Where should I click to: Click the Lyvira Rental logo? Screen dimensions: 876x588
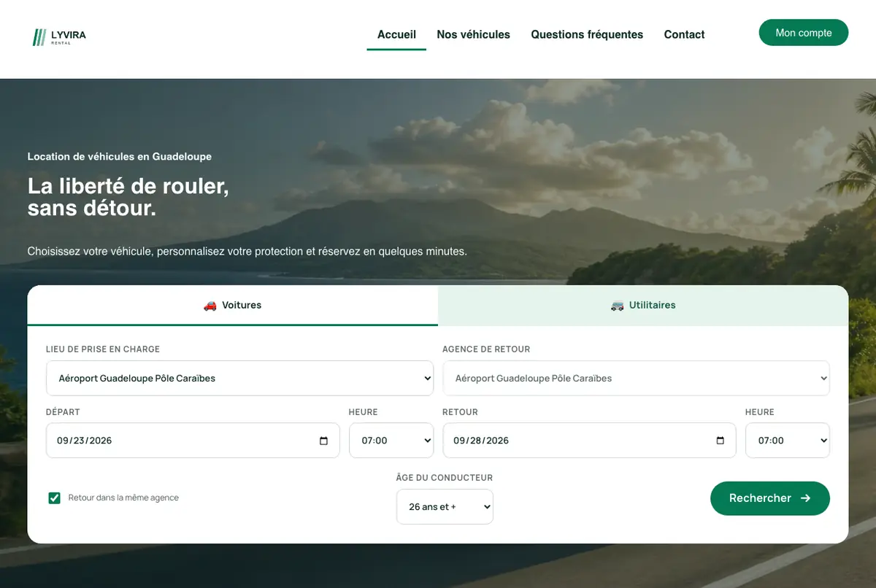click(59, 37)
